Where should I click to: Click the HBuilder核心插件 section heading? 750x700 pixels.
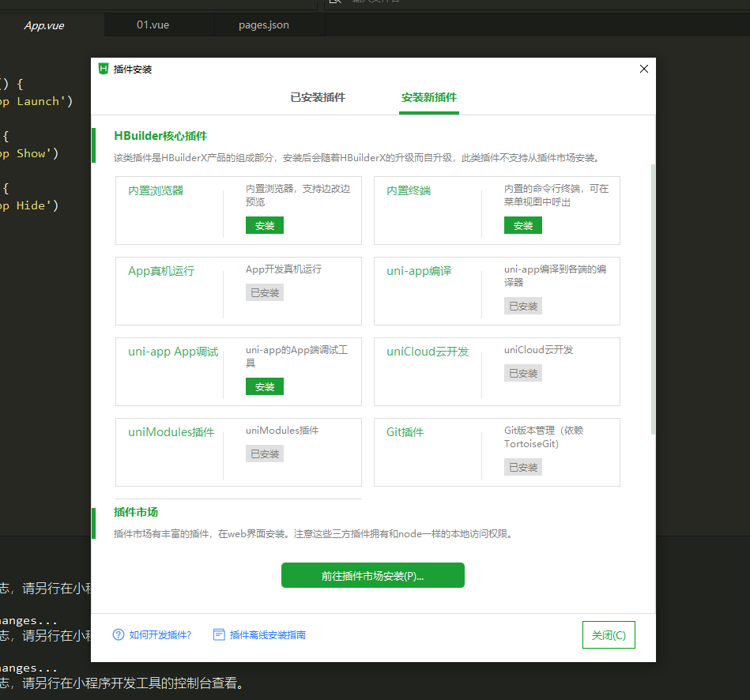160,136
